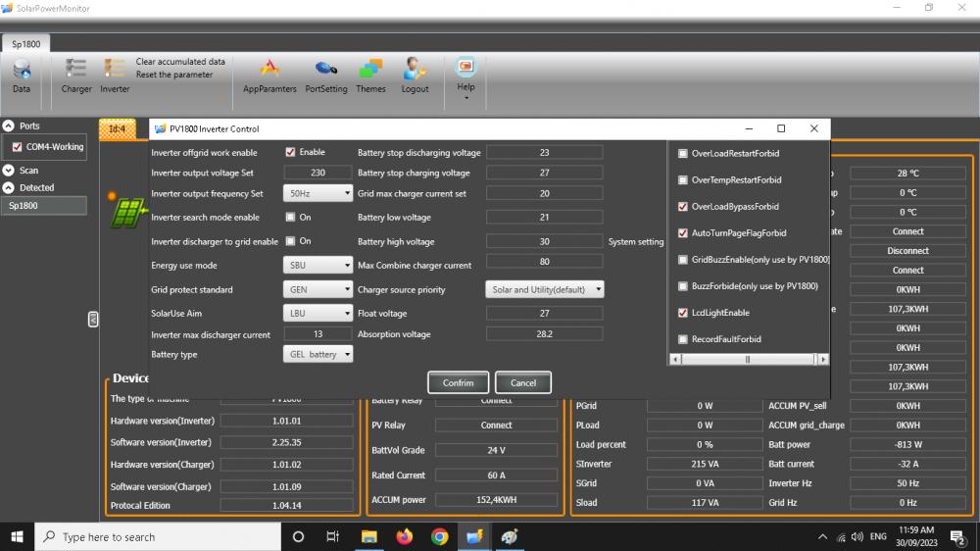
Task: Select the Sp1800 ribbon tab
Action: pos(25,44)
